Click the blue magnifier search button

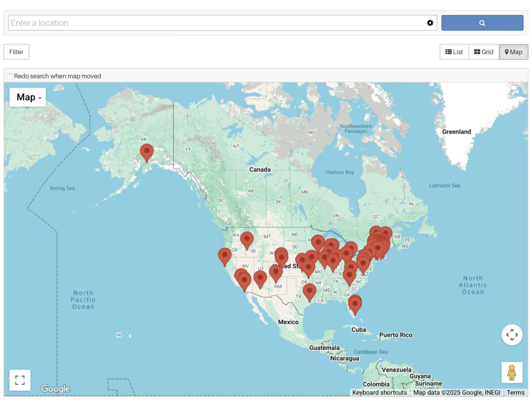tap(482, 23)
